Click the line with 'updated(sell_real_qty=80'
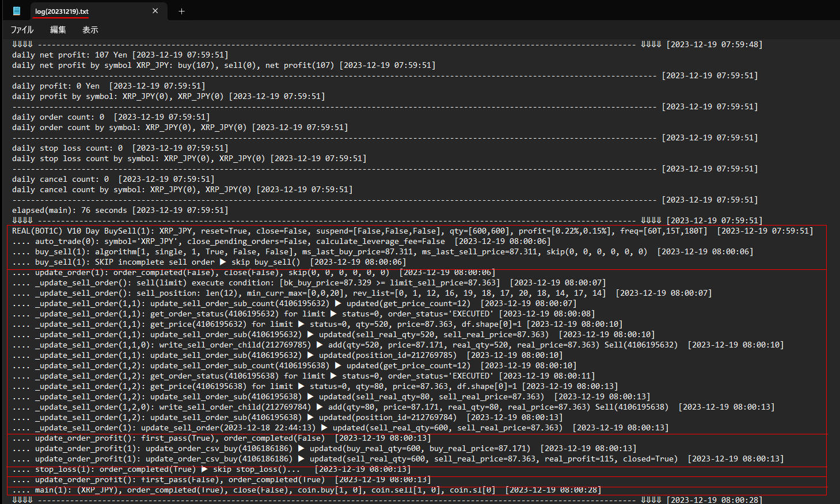Image resolution: width=840 pixels, height=504 pixels. click(x=331, y=396)
